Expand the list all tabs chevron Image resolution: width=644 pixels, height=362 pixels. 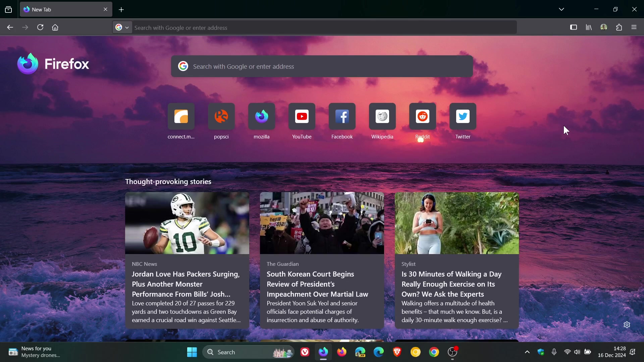562,9
